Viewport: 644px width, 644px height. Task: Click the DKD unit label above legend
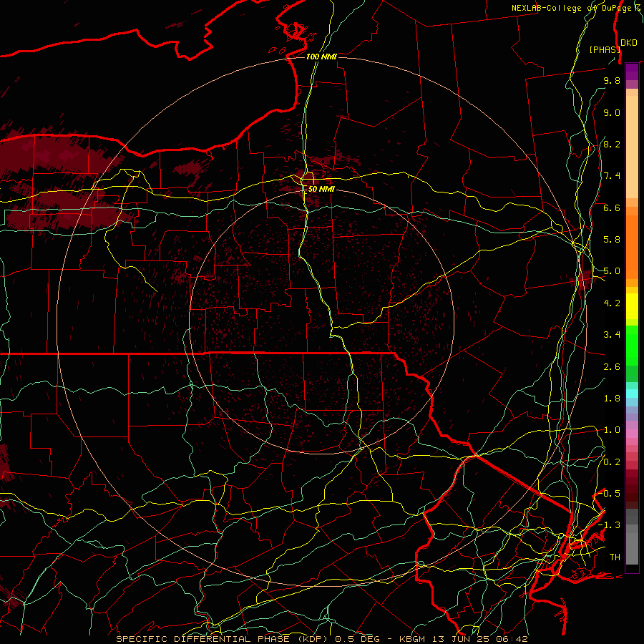629,43
